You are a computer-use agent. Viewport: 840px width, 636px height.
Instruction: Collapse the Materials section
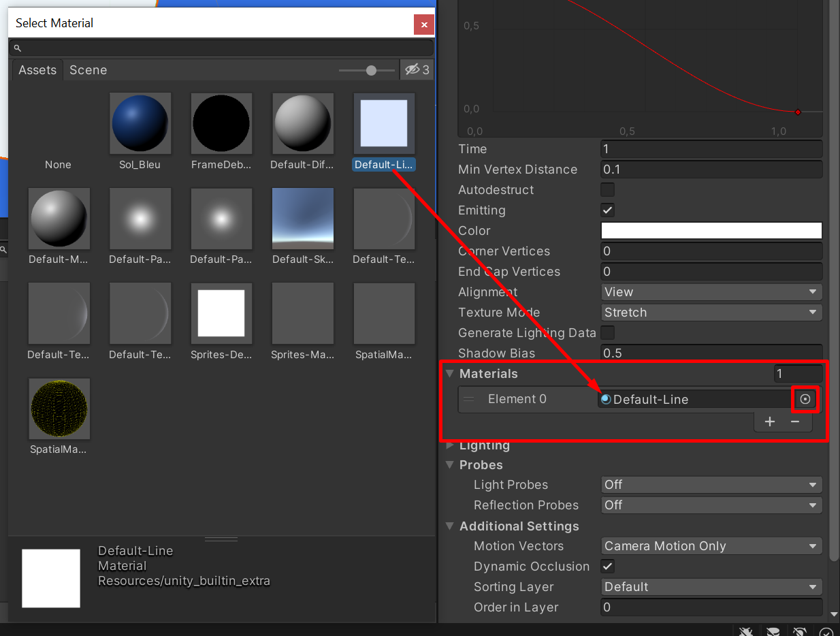[x=450, y=373]
